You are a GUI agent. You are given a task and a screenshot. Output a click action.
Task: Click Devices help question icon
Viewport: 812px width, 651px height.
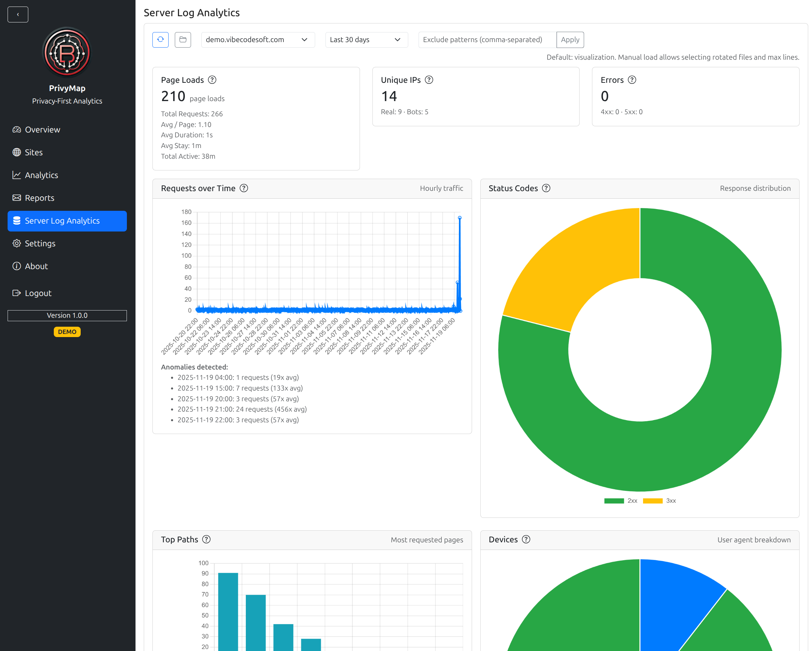(x=526, y=539)
